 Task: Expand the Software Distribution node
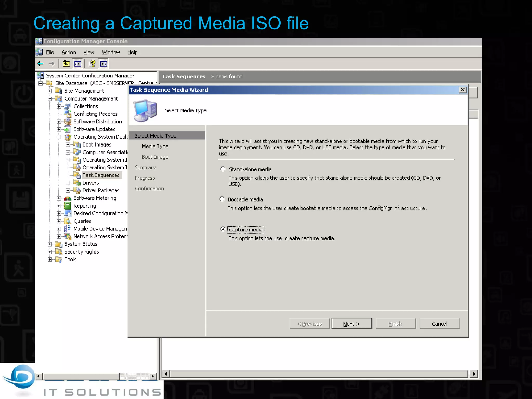pyautogui.click(x=59, y=122)
